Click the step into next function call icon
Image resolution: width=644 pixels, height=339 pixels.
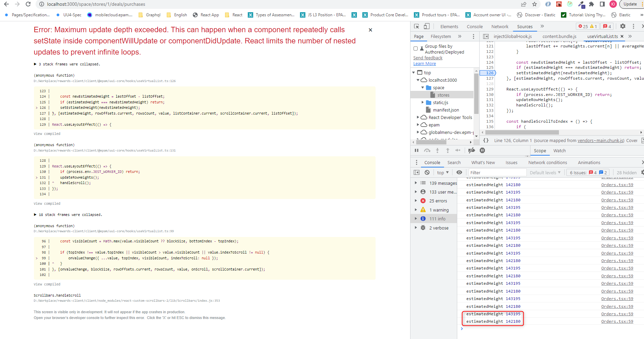[x=437, y=150]
